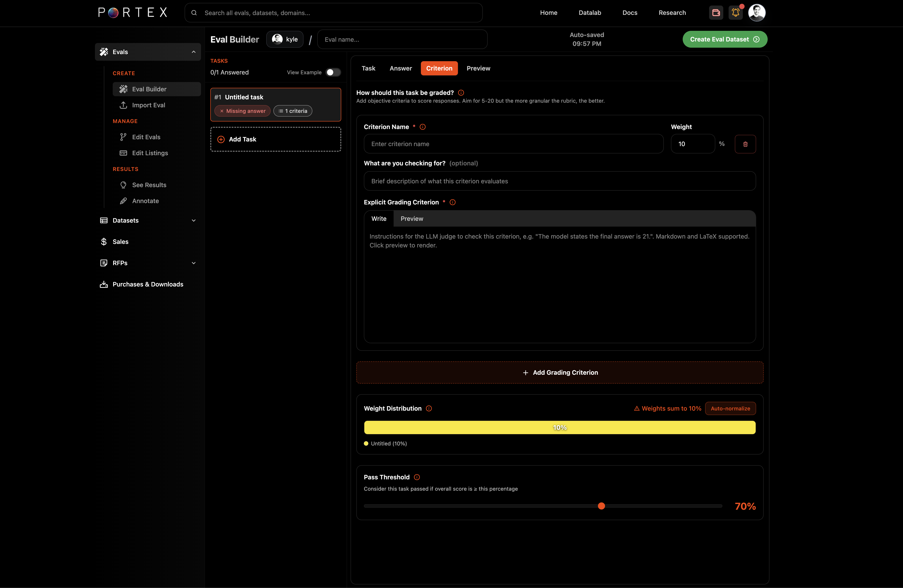Image resolution: width=903 pixels, height=588 pixels.
Task: Click info icon beside Weight Distribution
Action: (429, 408)
